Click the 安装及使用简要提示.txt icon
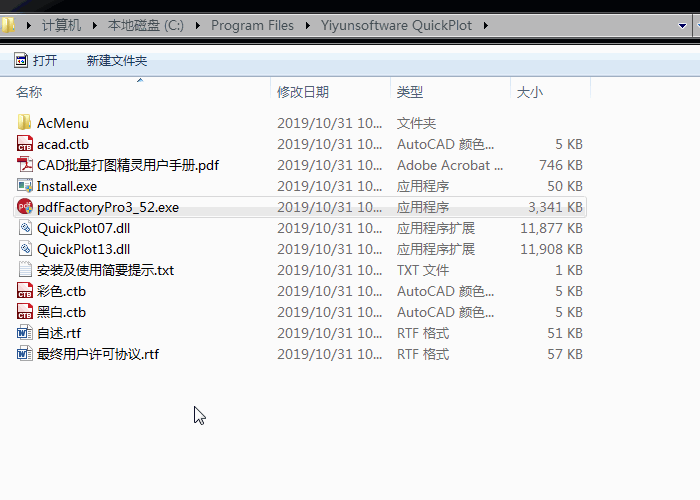700x500 pixels. [25, 270]
